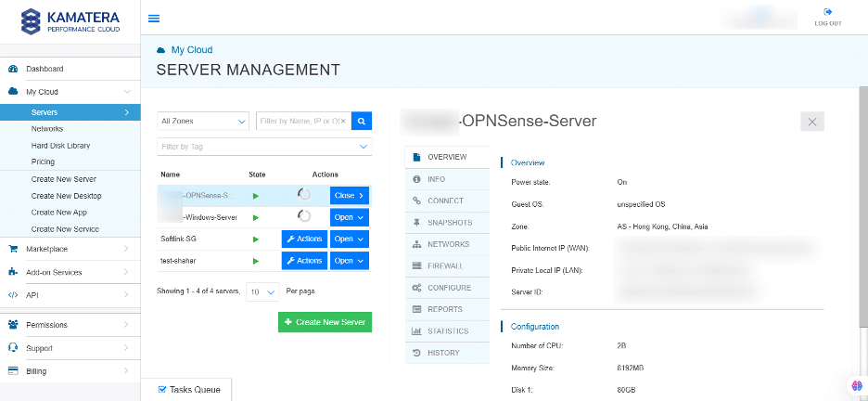Click the Close button on the OPNSense row
This screenshot has height=401, width=868.
(x=350, y=196)
